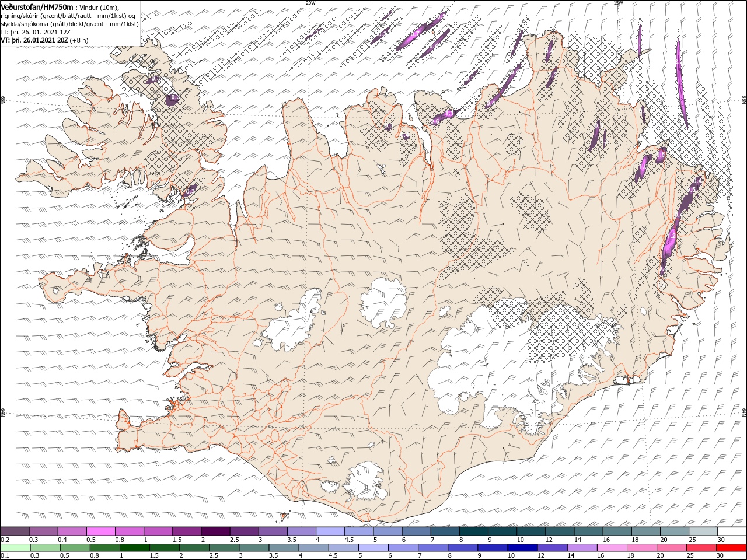
Task: Click the '15W' longitude label at top
Action: pos(618,3)
